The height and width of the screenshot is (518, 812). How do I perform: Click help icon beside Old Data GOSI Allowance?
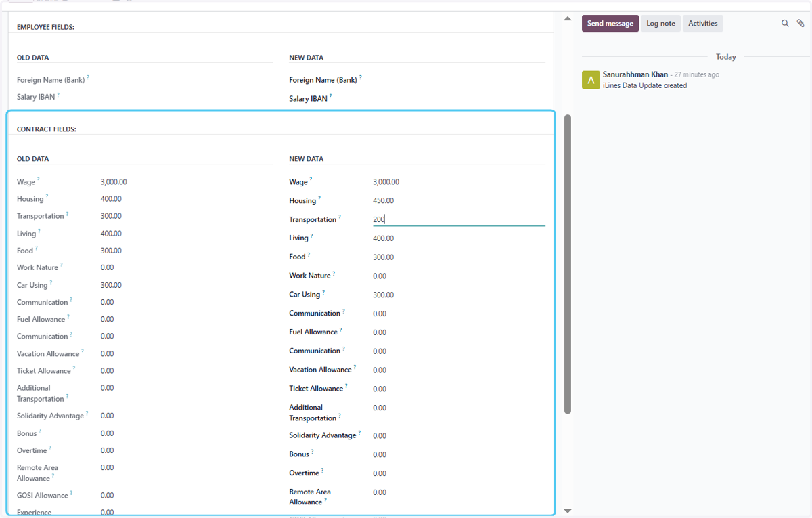[x=71, y=493]
